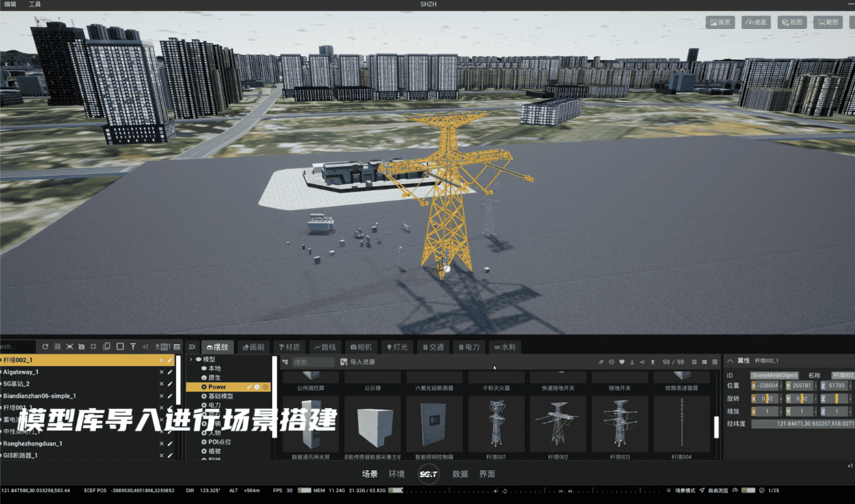Click the edit pencil icon for Aigateway_1
The image size is (855, 504).
click(x=170, y=372)
